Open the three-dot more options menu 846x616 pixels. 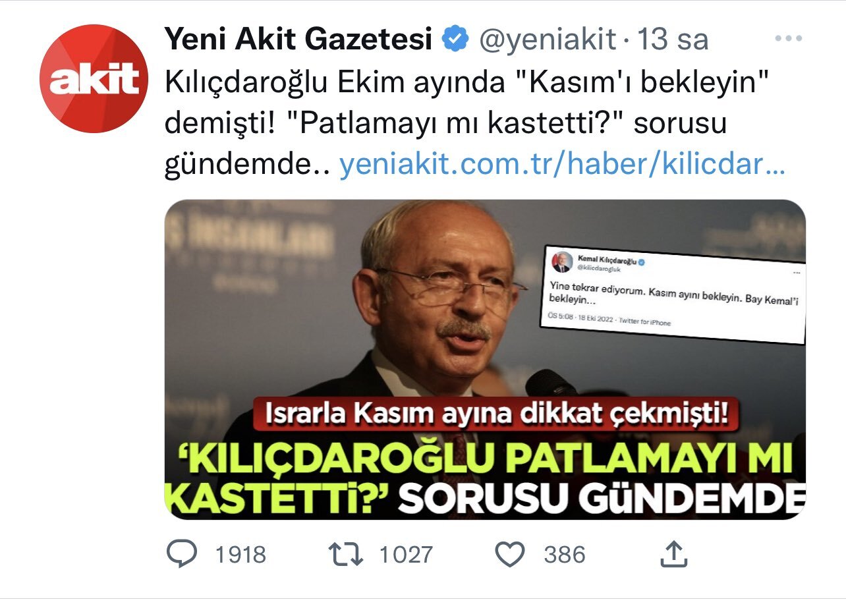click(787, 39)
